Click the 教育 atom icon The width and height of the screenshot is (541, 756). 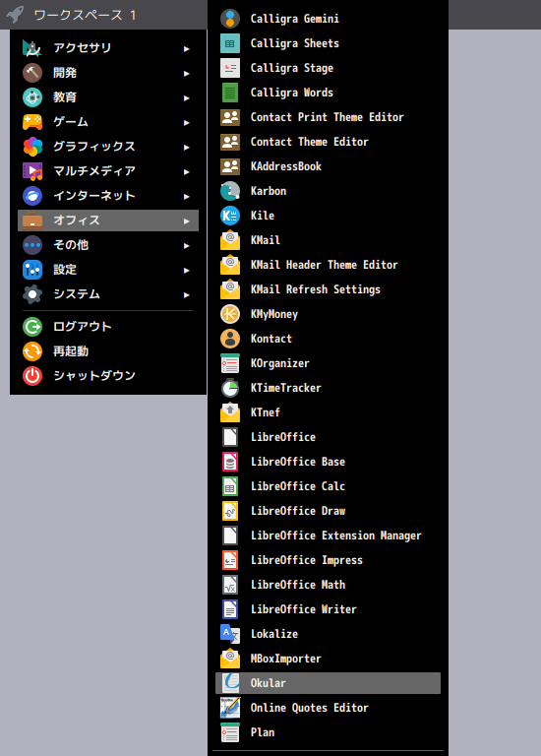(x=32, y=97)
